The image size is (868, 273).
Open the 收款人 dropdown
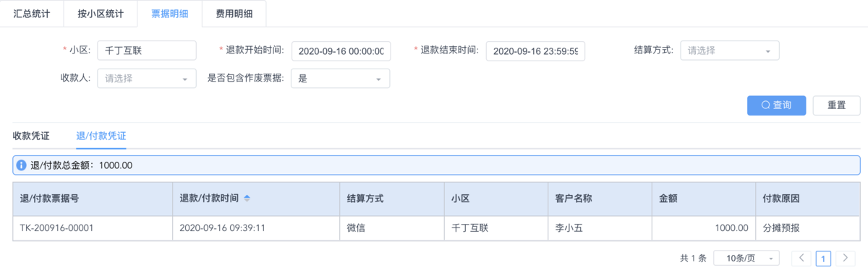coord(147,78)
